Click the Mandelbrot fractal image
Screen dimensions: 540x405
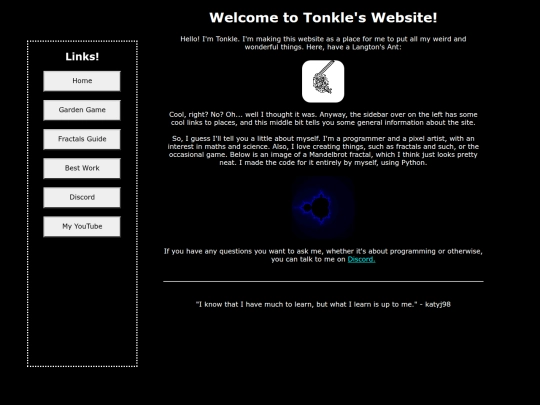(323, 208)
